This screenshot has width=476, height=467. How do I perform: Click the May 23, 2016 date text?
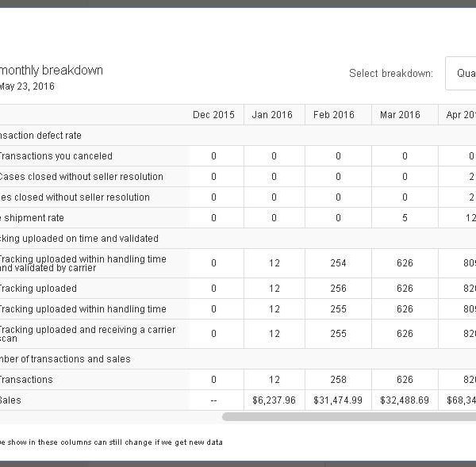[27, 86]
